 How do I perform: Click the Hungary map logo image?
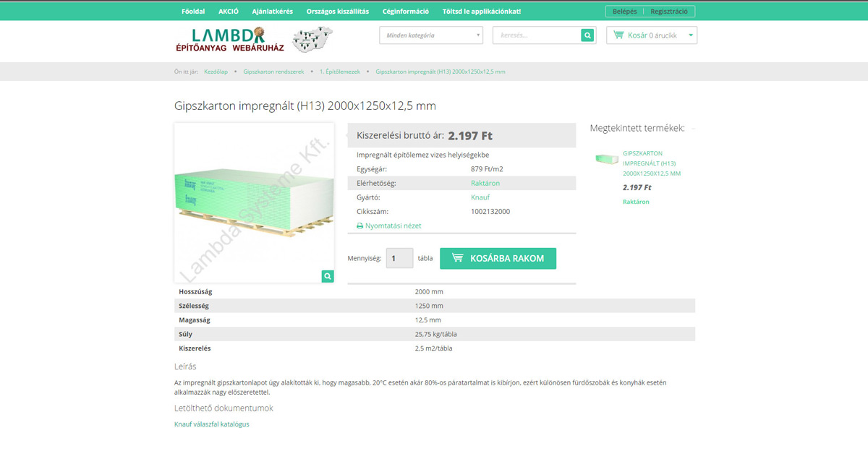tap(312, 40)
